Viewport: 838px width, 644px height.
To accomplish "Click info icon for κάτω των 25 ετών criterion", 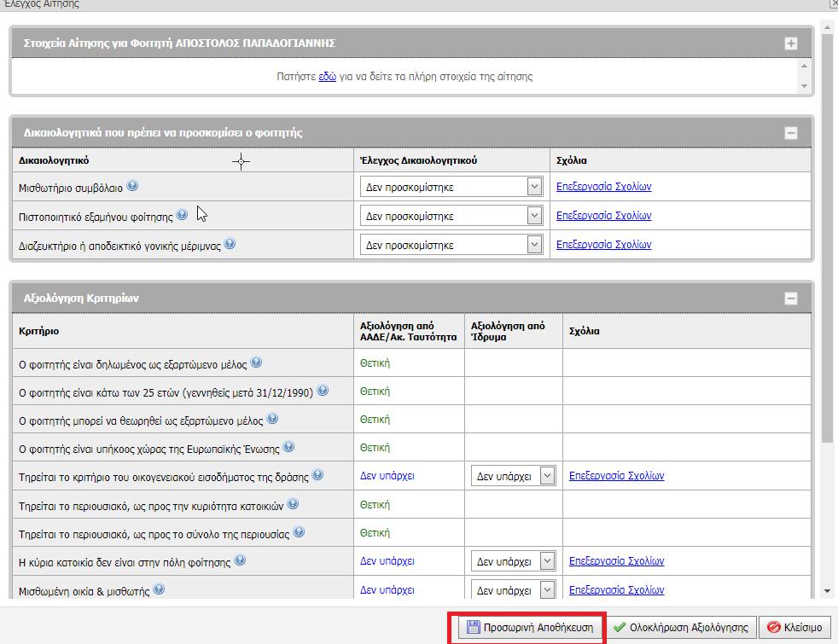I will tap(323, 391).
